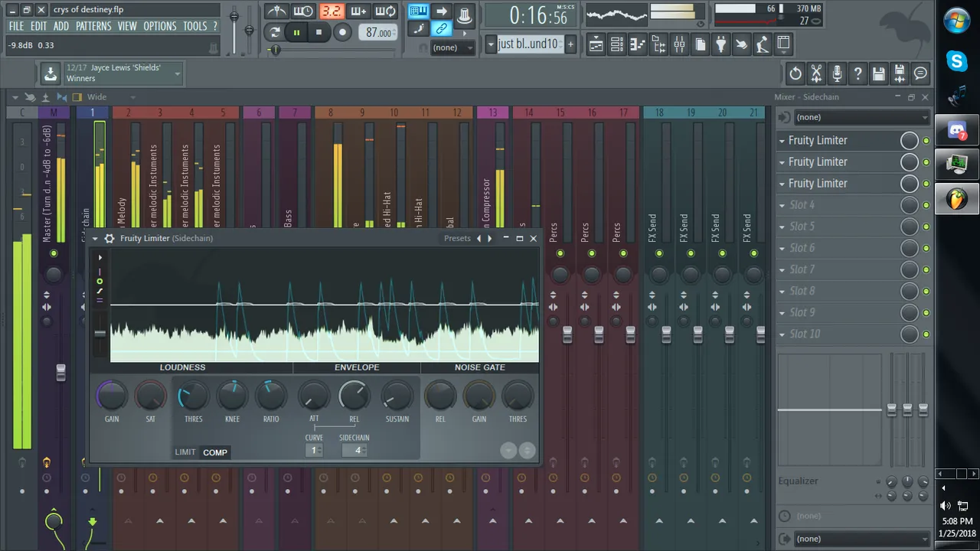Open the Fruity Limiter plugin menu arrow
This screenshot has height=551, width=980.
[x=96, y=239]
